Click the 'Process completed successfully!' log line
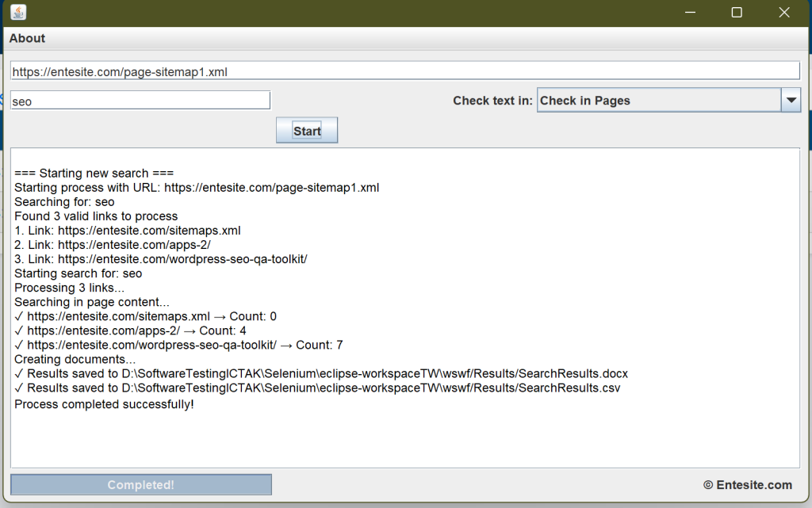Viewport: 812px width, 508px height. point(104,404)
